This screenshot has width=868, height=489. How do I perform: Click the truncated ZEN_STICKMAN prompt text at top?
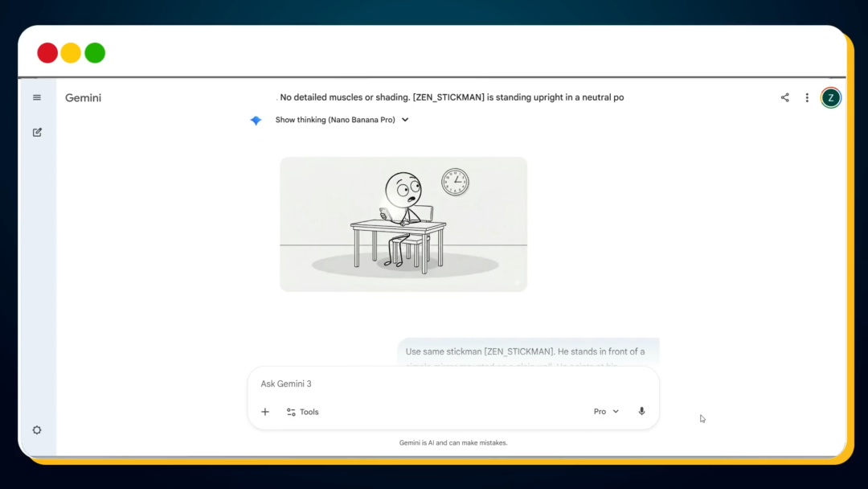click(451, 97)
